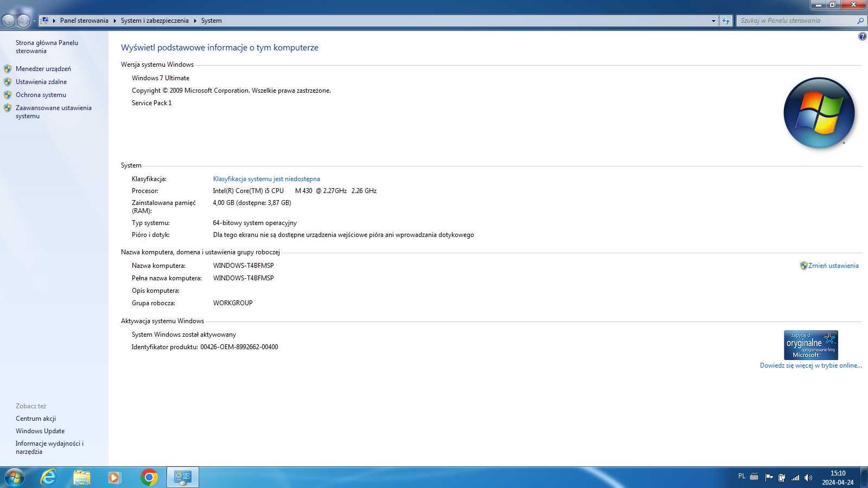The height and width of the screenshot is (488, 868).
Task: Refresh the address bar view
Action: tap(726, 21)
